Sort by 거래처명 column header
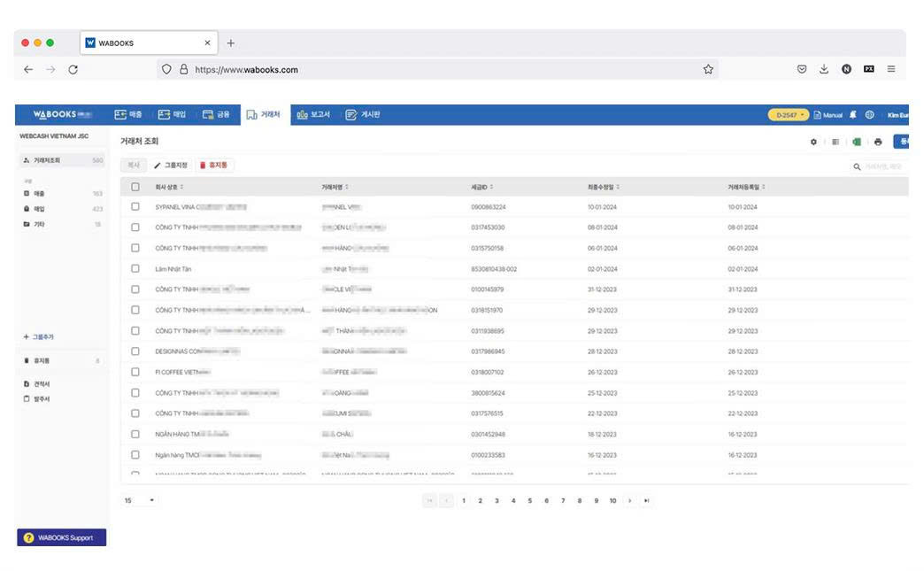 [x=335, y=187]
